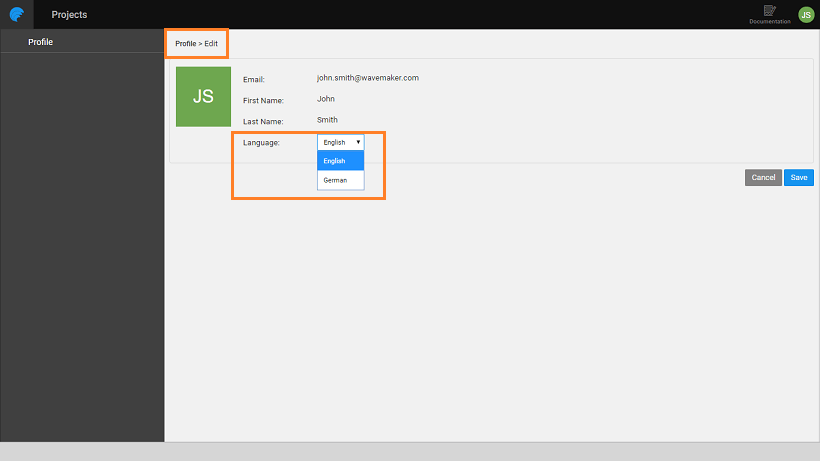Click the Edit breadcrumb text
Screen dimensions: 820x461
point(211,44)
